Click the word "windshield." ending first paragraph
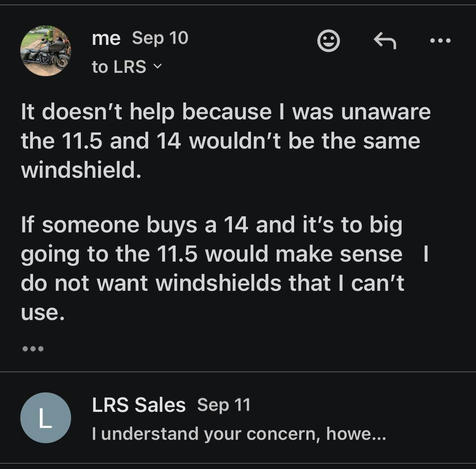Image resolution: width=476 pixels, height=469 pixels. pos(81,170)
